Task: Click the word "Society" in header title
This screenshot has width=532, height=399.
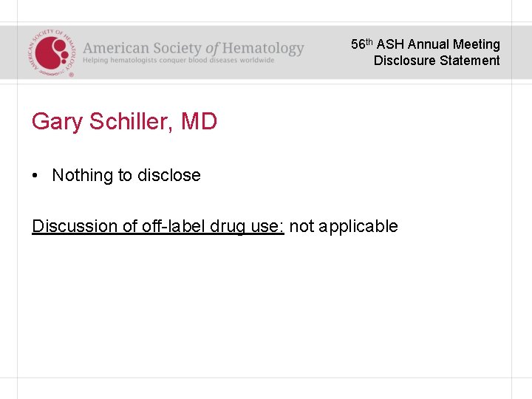Action: pyautogui.click(x=177, y=48)
